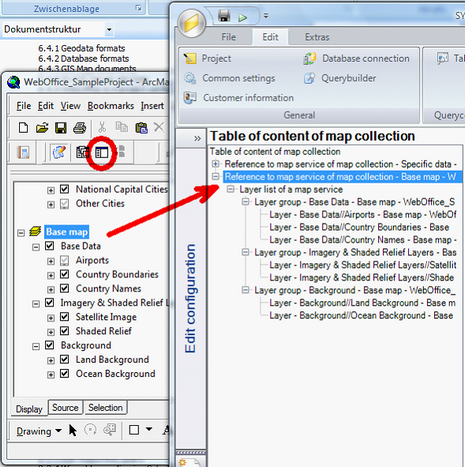This screenshot has height=467, width=465.
Task: Click the save disk icon in quick access bar
Action: (x=224, y=16)
